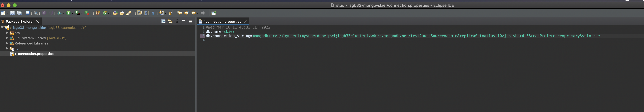
Task: Close the connection.properties editor tab
Action: (245, 22)
